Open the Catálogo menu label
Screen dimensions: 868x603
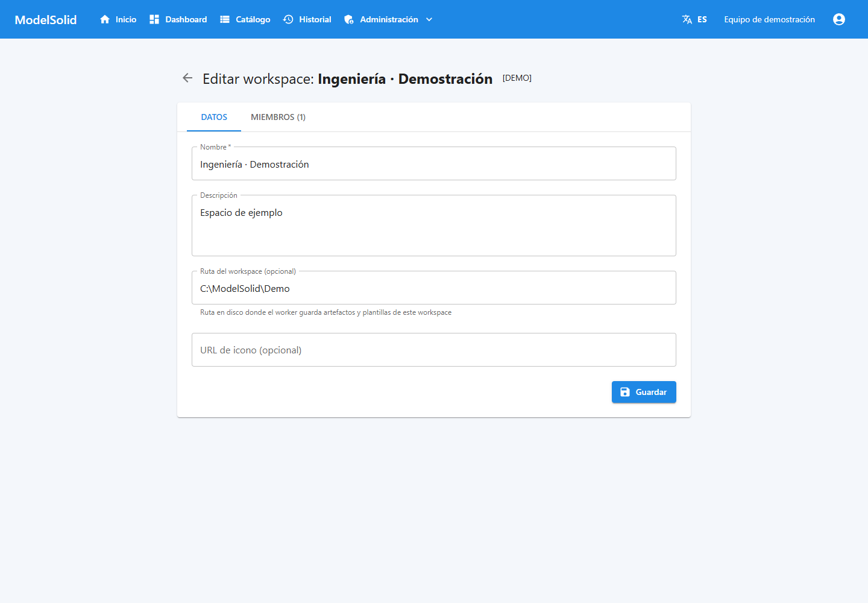[253, 19]
